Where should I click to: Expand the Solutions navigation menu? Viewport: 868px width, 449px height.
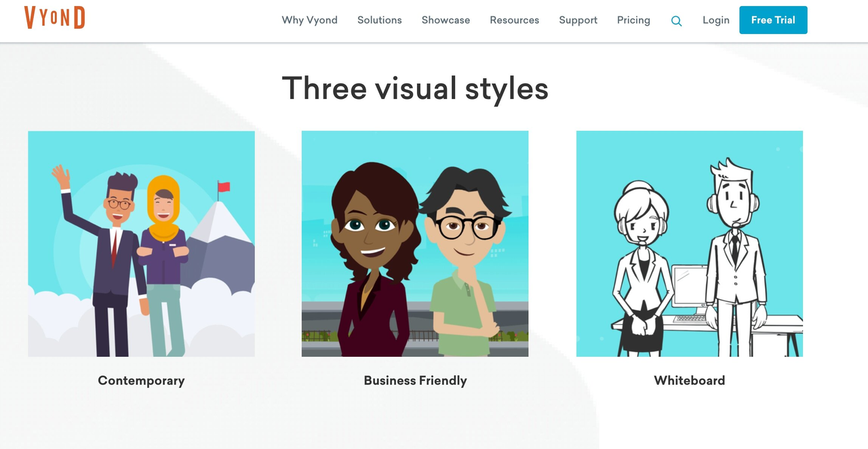tap(379, 20)
